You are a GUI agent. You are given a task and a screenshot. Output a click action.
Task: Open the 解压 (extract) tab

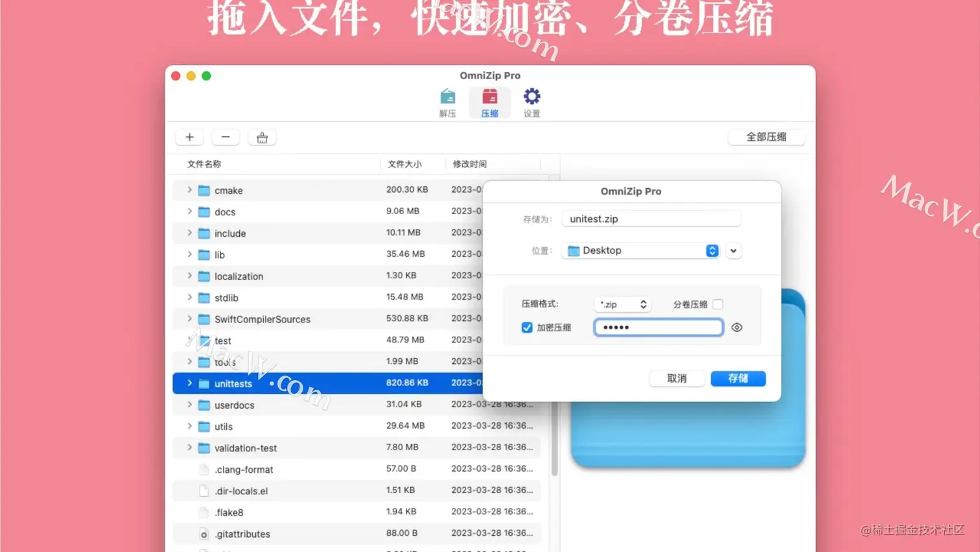(x=447, y=103)
